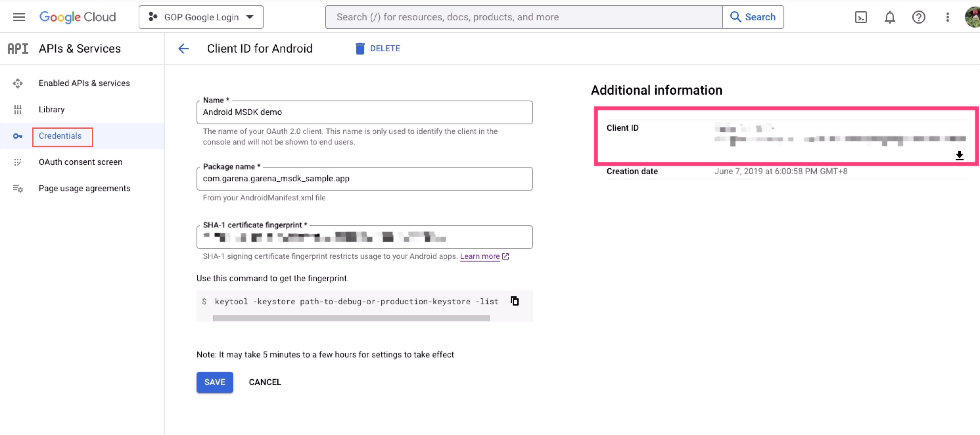Open the help question mark icon

[x=919, y=17]
